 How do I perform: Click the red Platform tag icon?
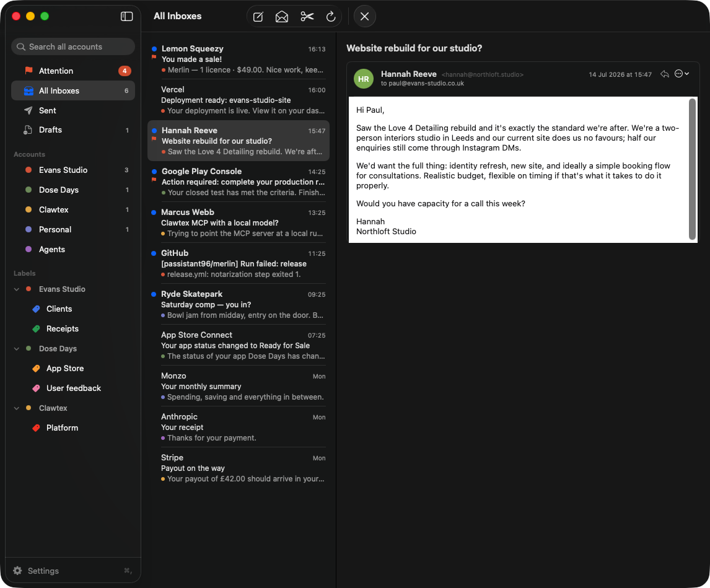(36, 428)
